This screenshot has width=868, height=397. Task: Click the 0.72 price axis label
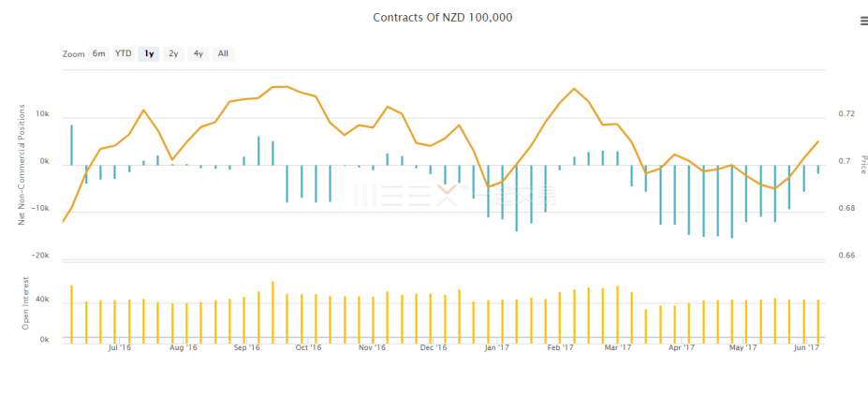[847, 114]
